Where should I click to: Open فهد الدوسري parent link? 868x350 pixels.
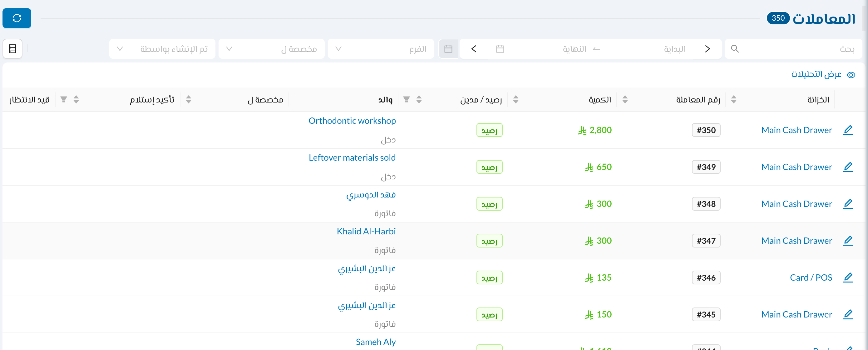[371, 195]
